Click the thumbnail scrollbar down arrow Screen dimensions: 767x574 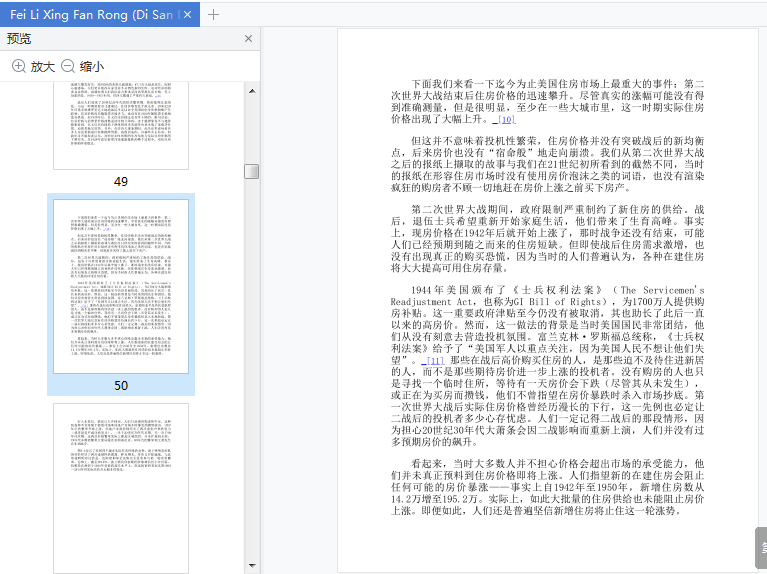[x=252, y=566]
